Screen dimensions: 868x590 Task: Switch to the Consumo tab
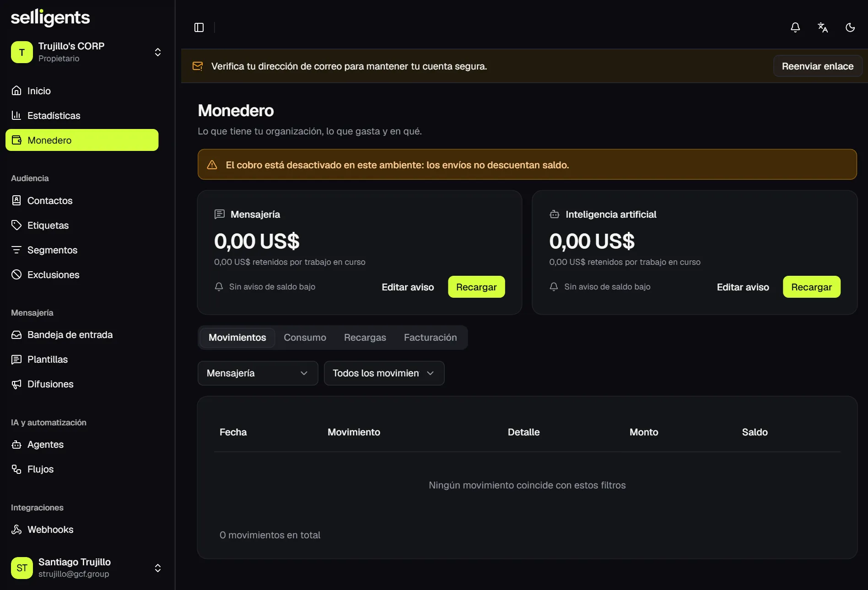(x=305, y=338)
